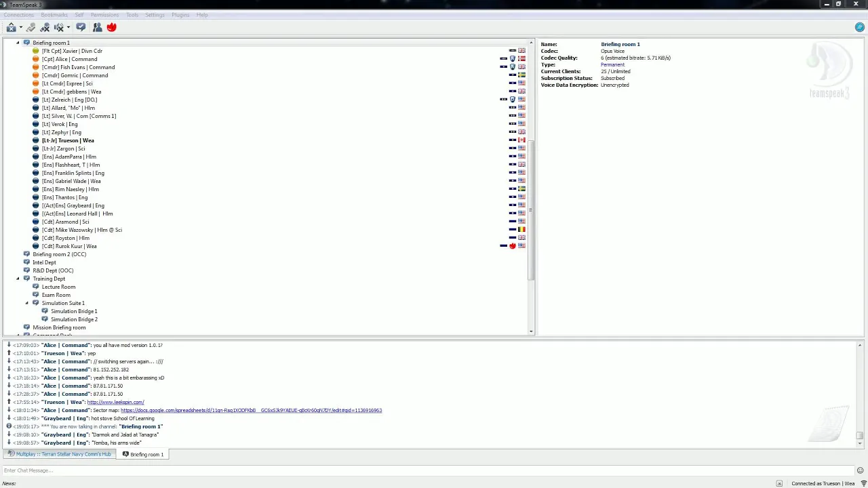Select the Simulation Bridge 2 channel
The width and height of the screenshot is (868, 488).
pyautogui.click(x=74, y=319)
